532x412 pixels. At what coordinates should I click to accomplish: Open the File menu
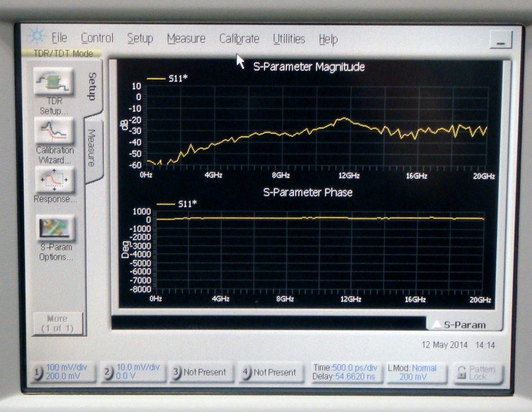tap(59, 38)
